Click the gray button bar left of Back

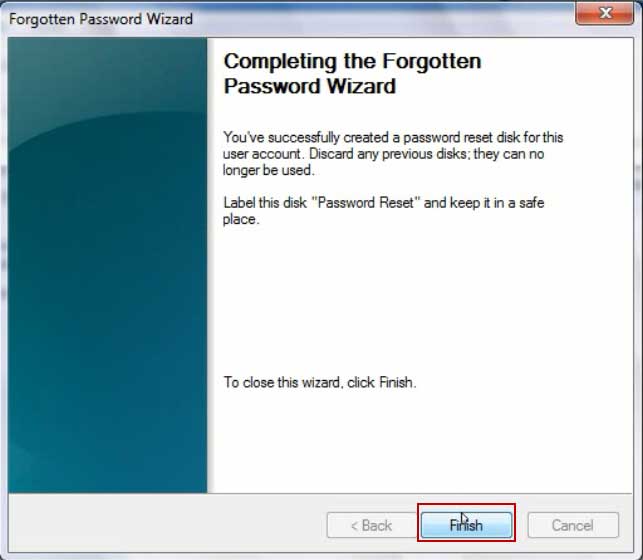click(167, 523)
